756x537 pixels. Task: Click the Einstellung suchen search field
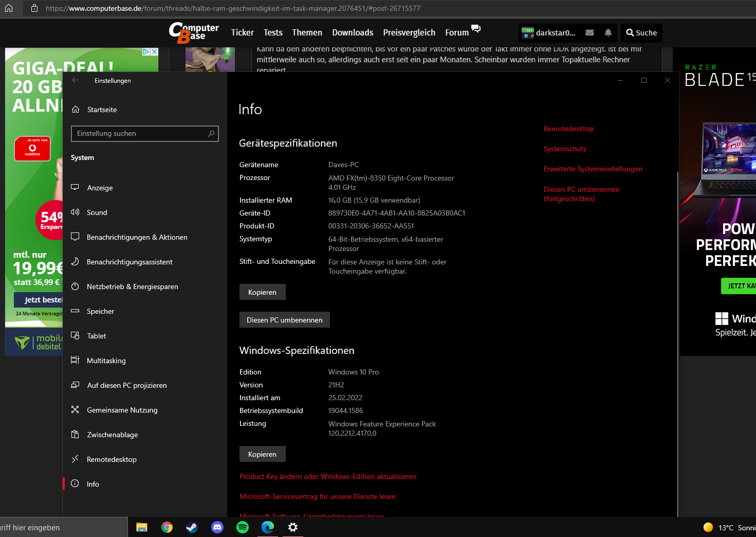145,133
